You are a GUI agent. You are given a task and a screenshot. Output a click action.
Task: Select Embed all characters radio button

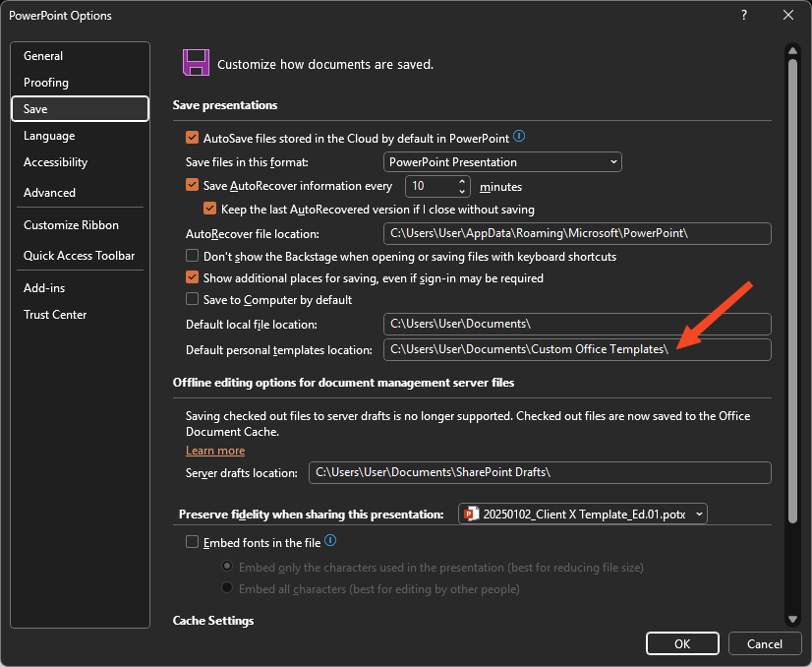click(x=228, y=588)
